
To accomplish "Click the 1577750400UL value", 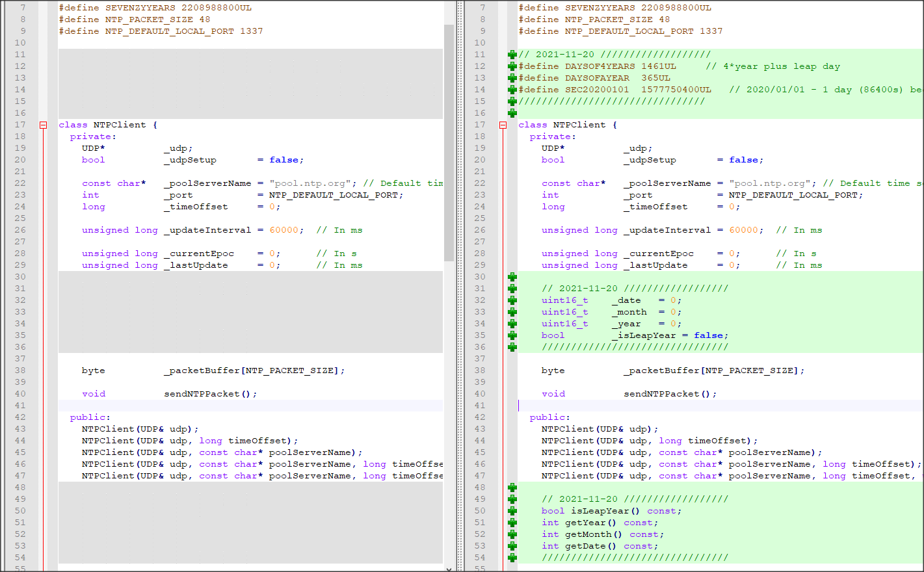I will (x=676, y=90).
